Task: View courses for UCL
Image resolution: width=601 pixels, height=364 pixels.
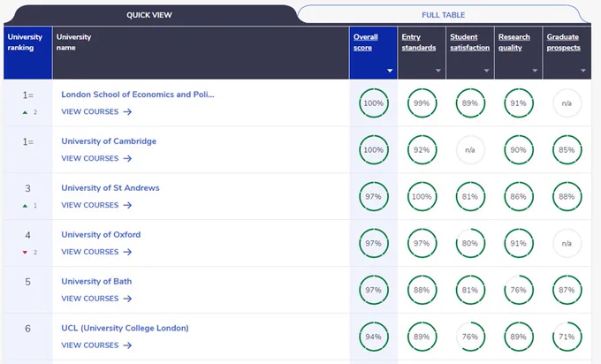Action: (96, 345)
